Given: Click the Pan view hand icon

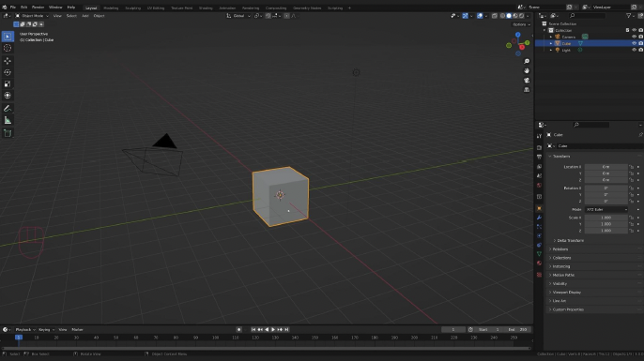Looking at the screenshot, I should [x=527, y=70].
